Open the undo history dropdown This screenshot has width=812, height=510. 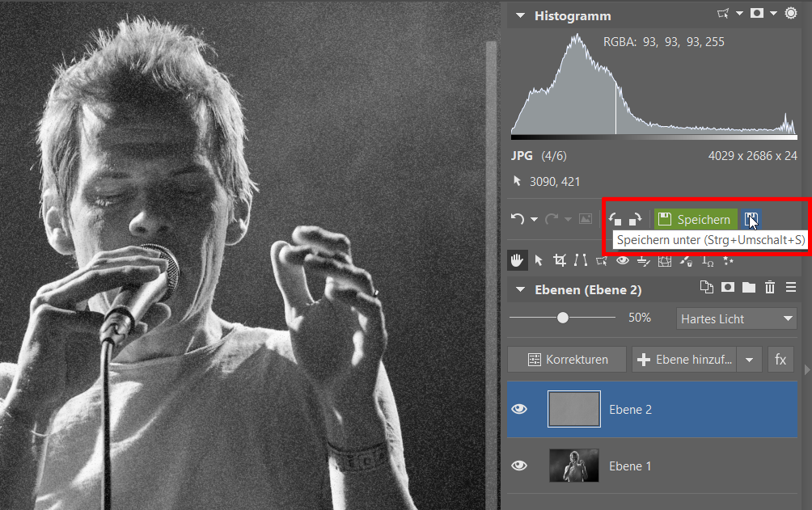534,220
